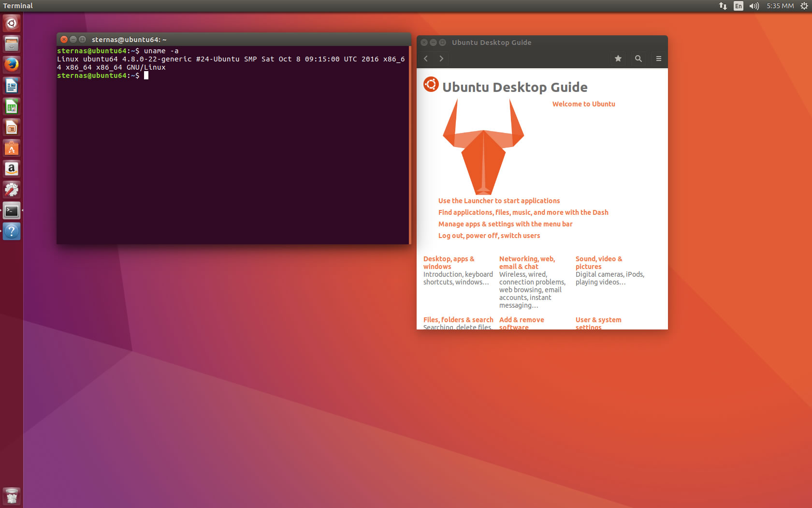The width and height of the screenshot is (812, 508).
Task: Maximize the terminal window
Action: coord(82,40)
